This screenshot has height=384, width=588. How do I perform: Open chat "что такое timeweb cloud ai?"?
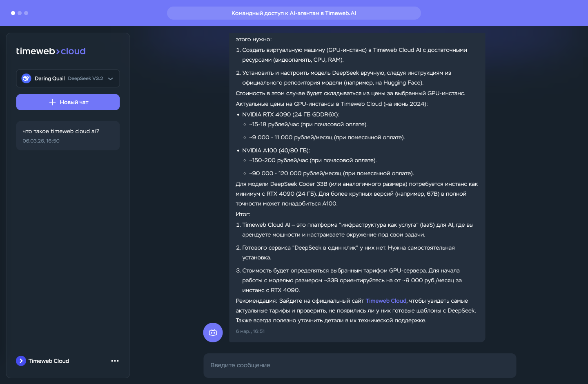click(x=68, y=136)
